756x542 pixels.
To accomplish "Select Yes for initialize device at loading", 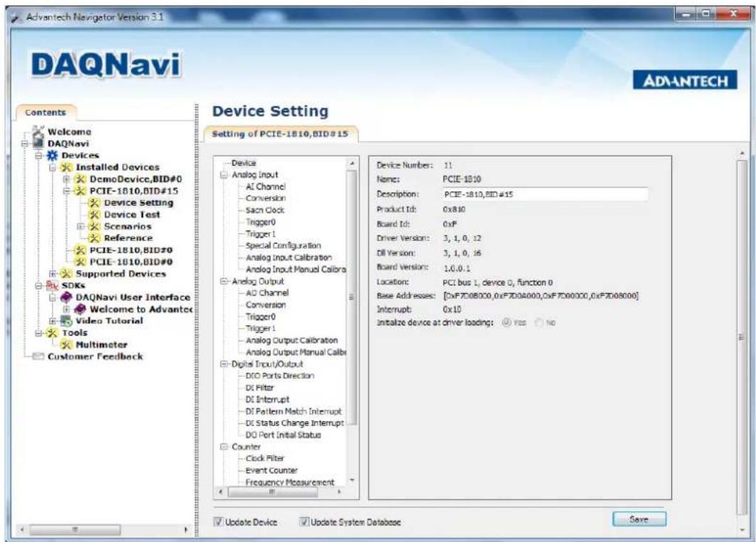I will click(x=506, y=322).
